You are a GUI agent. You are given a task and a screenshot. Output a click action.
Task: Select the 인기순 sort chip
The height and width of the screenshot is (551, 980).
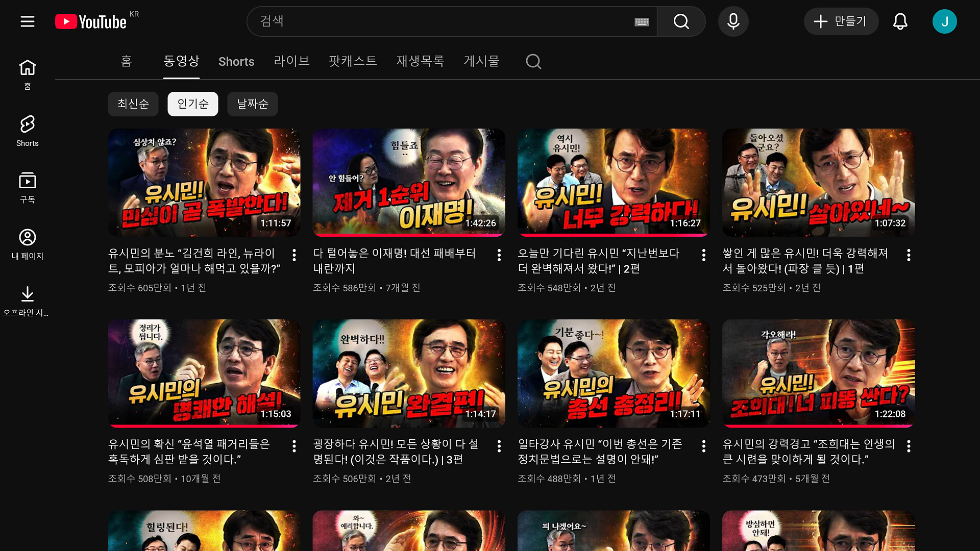193,104
